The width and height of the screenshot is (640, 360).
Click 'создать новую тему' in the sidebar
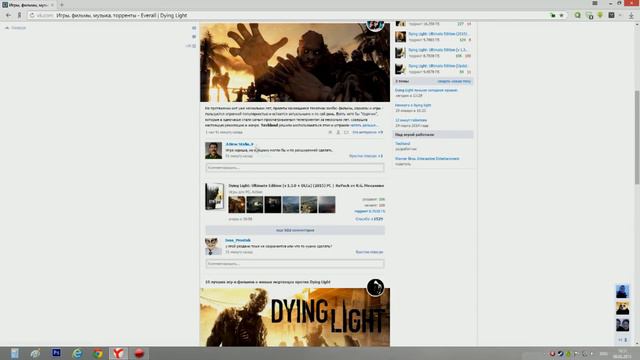click(x=454, y=81)
